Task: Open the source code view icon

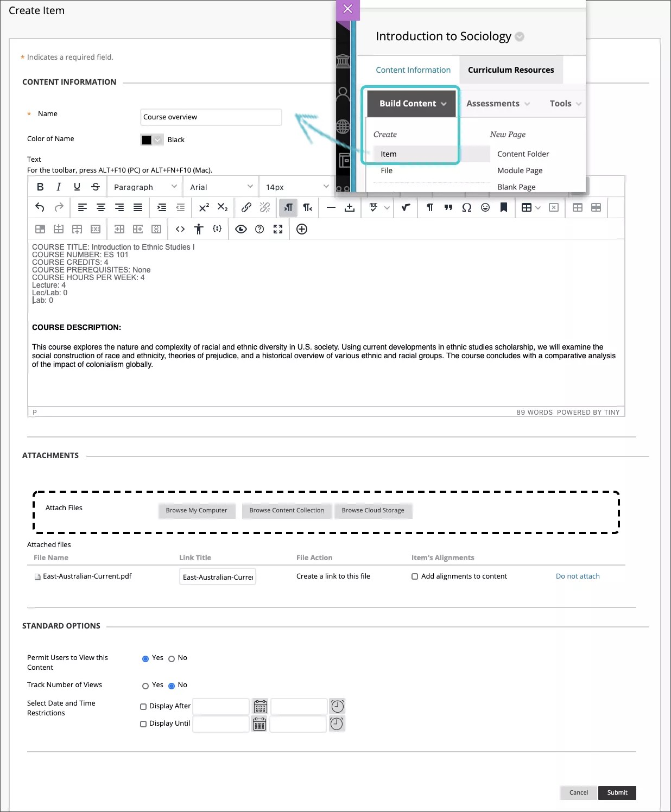Action: coord(180,229)
